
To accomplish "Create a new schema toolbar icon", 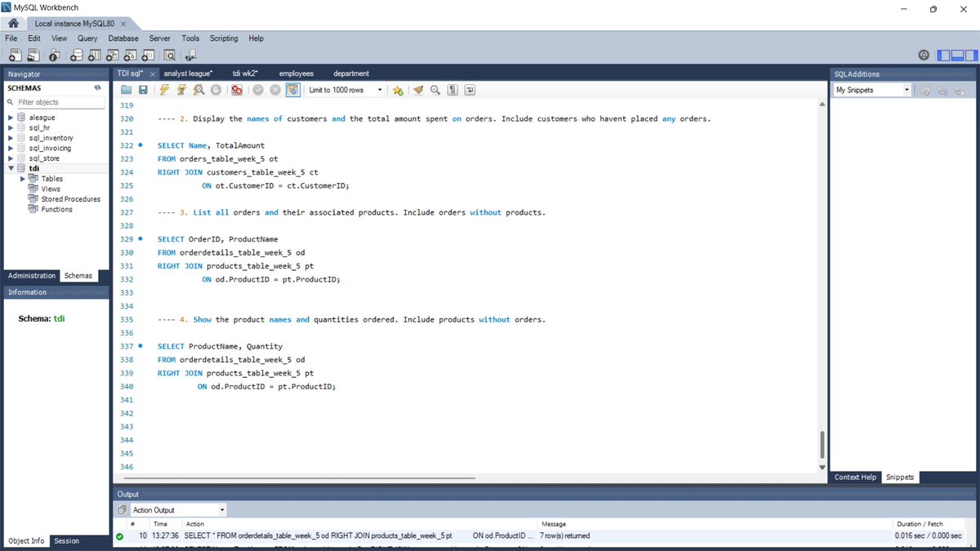I will point(76,56).
